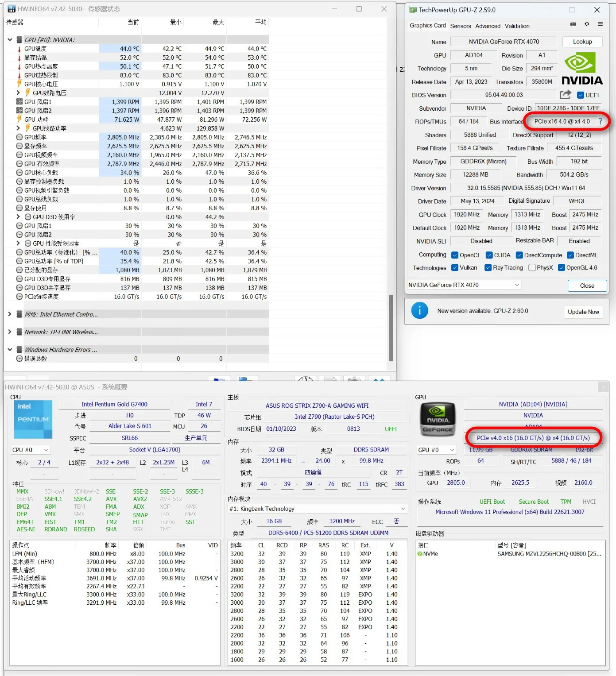616x676 pixels.
Task: Click the green check icon beside NVMe
Action: 420,554
